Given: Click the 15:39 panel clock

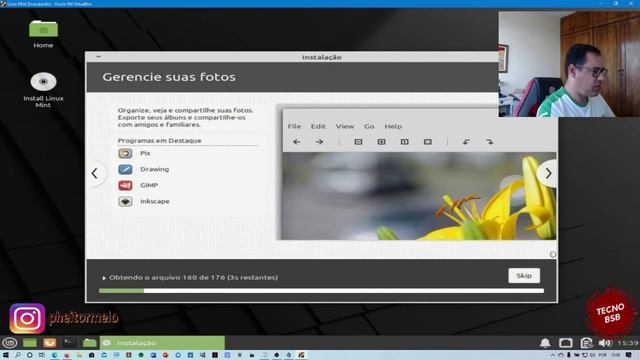Looking at the screenshot, I should (x=627, y=343).
